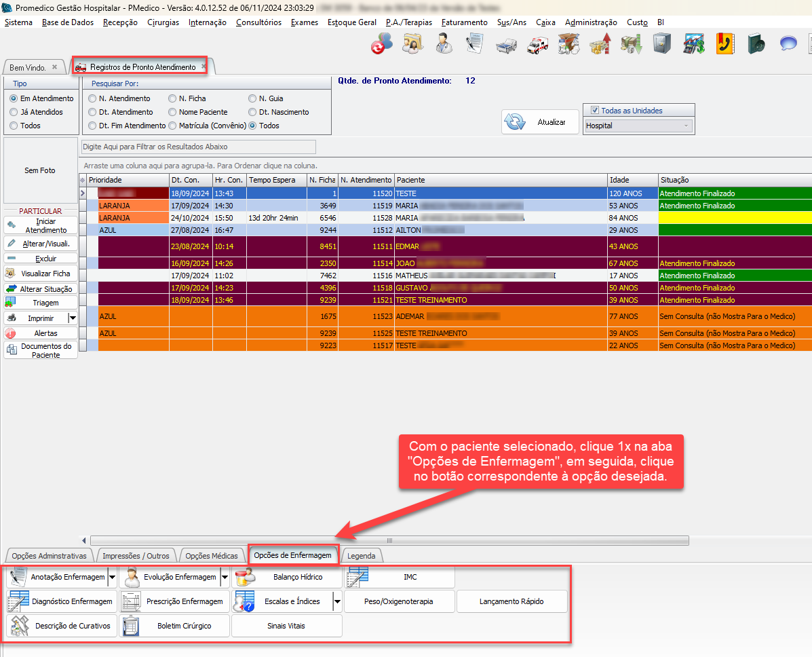
Task: Click the yellow phone book icon
Action: pos(725,45)
